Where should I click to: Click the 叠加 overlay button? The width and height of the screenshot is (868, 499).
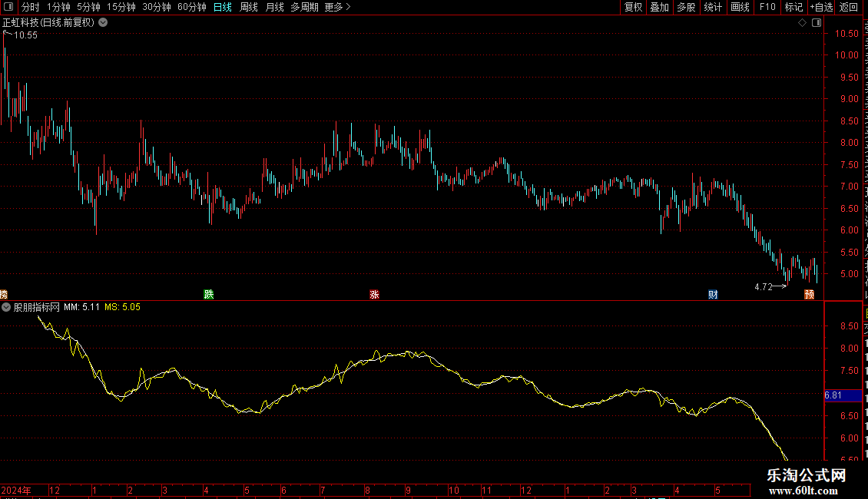click(x=659, y=7)
